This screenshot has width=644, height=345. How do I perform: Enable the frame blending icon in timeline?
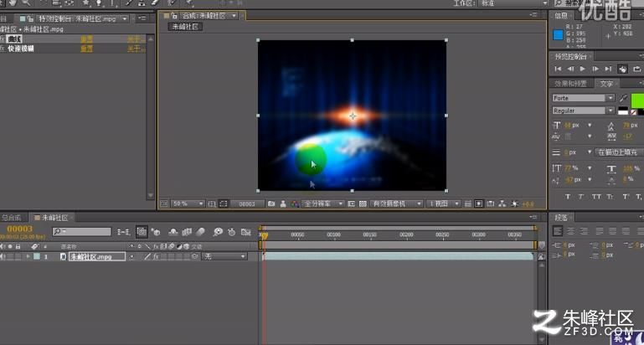187,232
